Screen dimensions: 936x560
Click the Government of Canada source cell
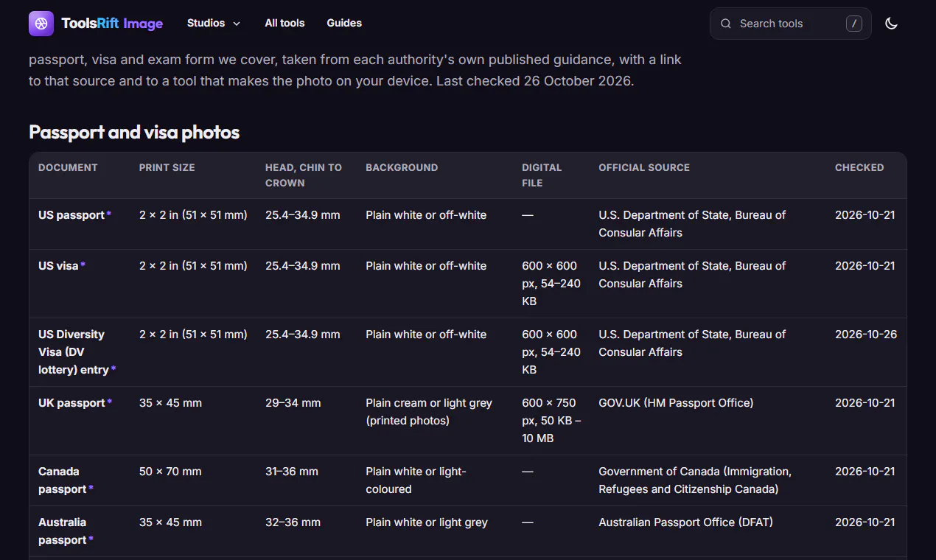point(695,480)
